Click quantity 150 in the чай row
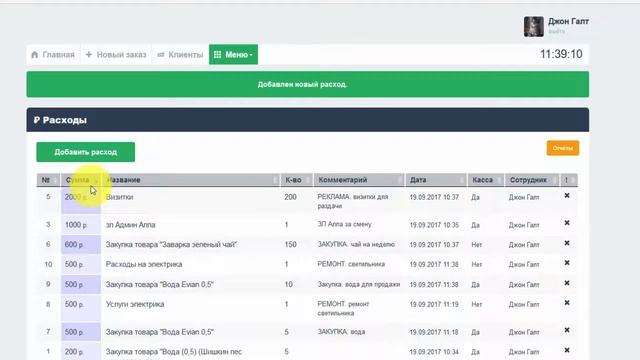 tap(291, 244)
